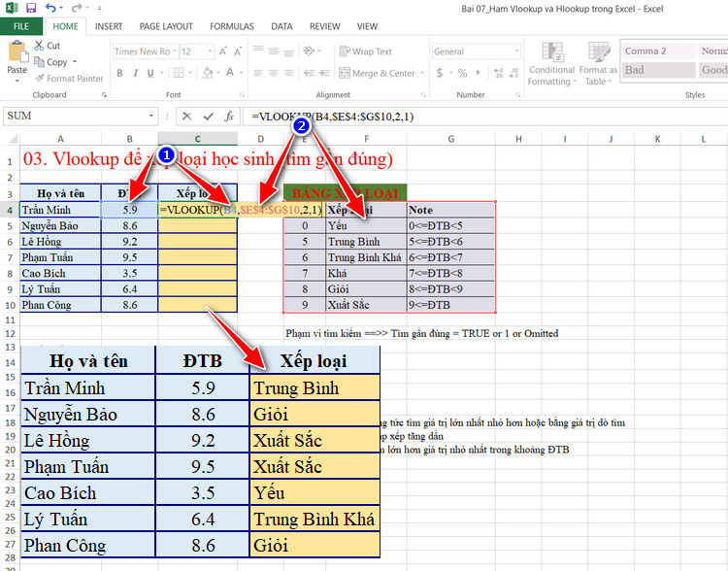
Task: Open the Copy dropdown arrow
Action: (x=75, y=62)
